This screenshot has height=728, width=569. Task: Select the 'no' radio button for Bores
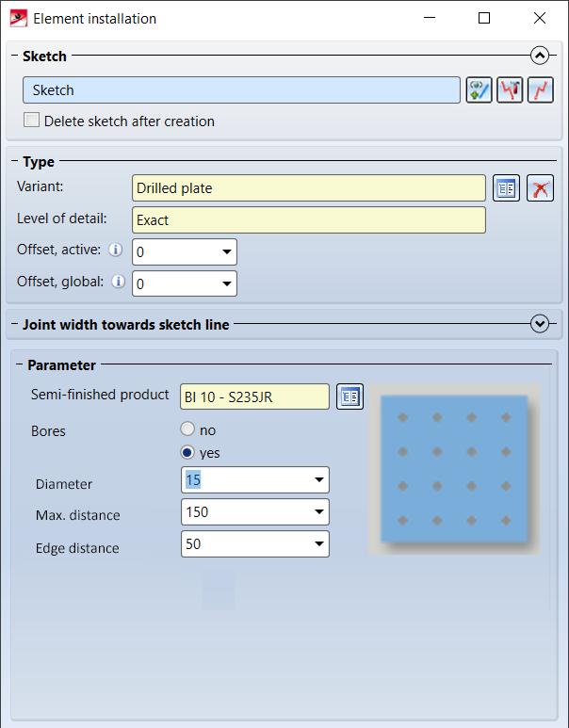pos(187,429)
